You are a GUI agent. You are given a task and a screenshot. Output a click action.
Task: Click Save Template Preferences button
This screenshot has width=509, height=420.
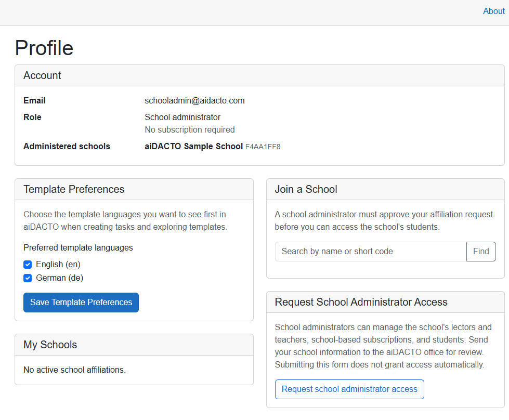click(x=81, y=303)
